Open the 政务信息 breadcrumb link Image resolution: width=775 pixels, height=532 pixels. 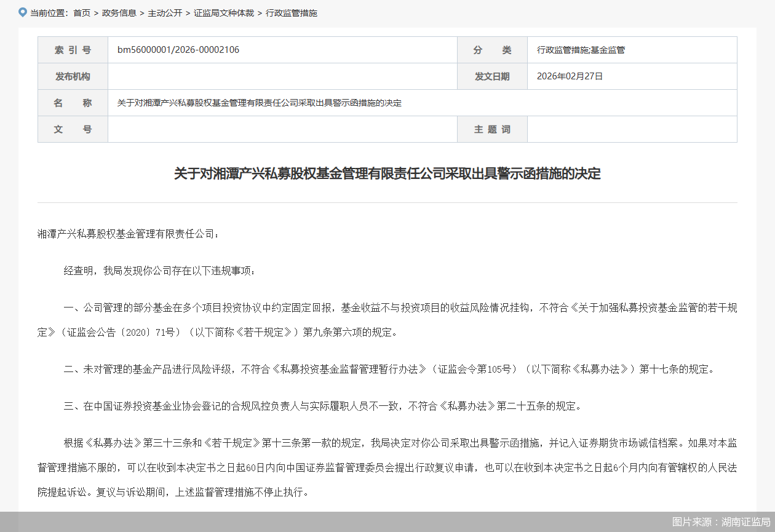pyautogui.click(x=119, y=12)
